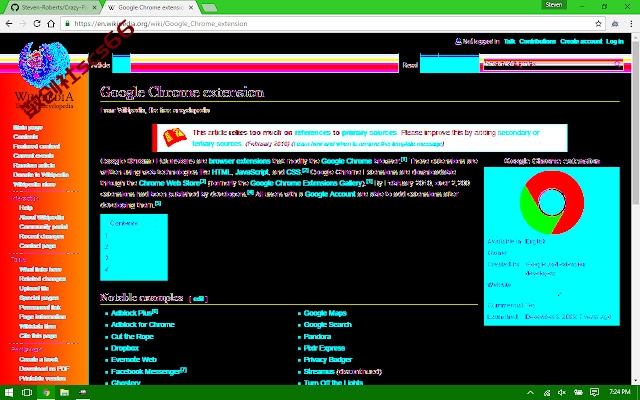Follow the JavaScript link
Viewport: 640px width, 400px height.
pos(252,172)
